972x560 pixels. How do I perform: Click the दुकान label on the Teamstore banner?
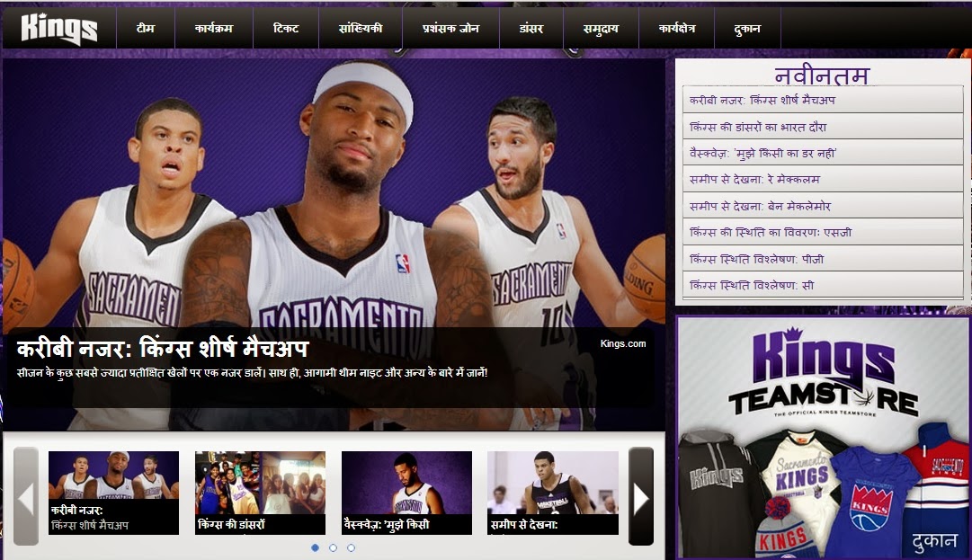click(934, 541)
